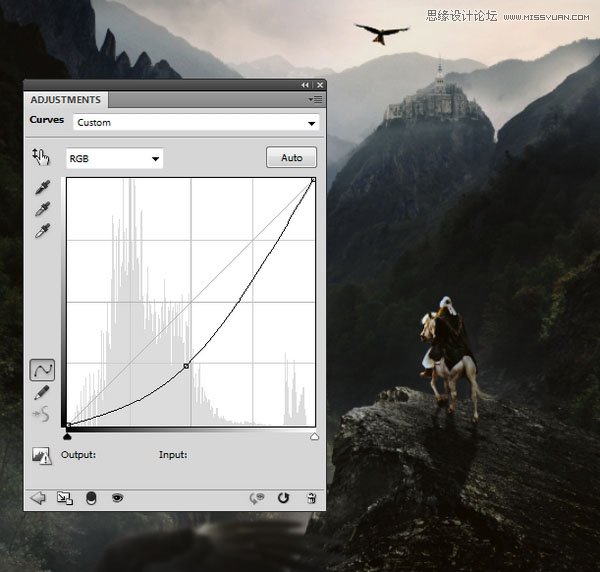Pick the gray point eyedropper
The height and width of the screenshot is (572, 600).
(x=42, y=209)
